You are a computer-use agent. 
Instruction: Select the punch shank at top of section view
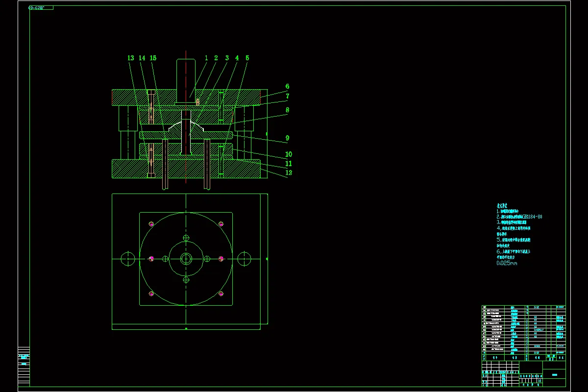click(186, 80)
